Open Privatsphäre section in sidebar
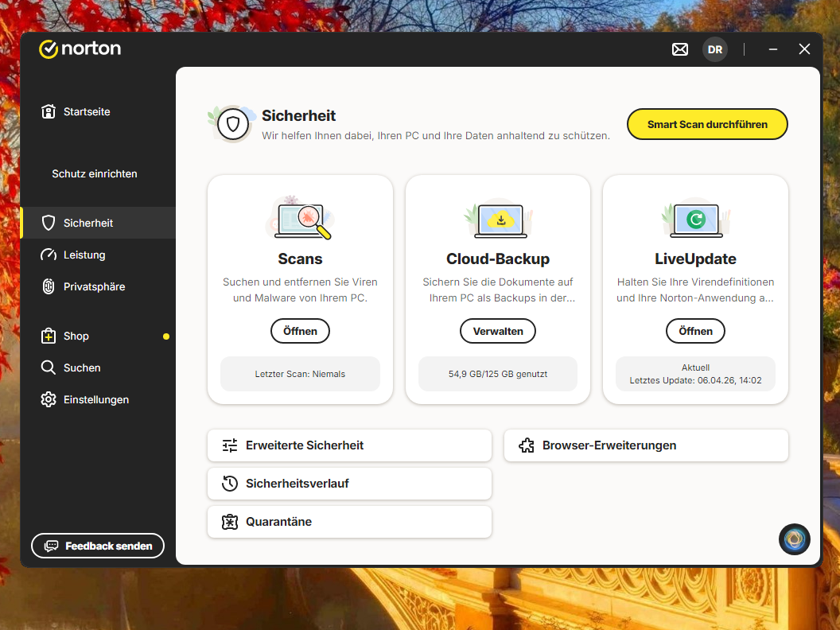Image resolution: width=840 pixels, height=630 pixels. 94,287
